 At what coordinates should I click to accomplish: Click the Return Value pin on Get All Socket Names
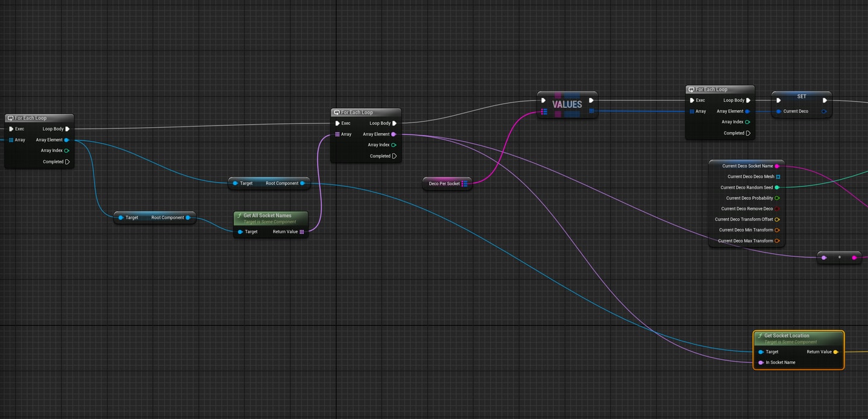302,232
